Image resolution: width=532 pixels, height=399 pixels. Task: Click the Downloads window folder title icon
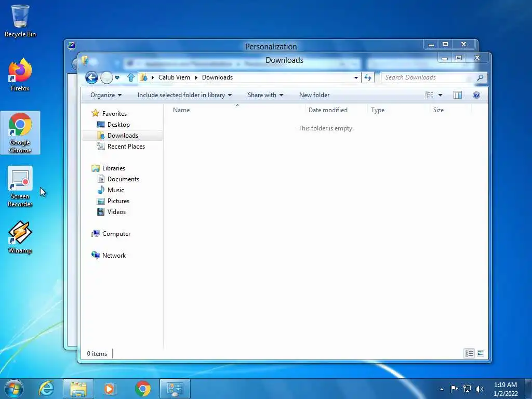[85, 60]
